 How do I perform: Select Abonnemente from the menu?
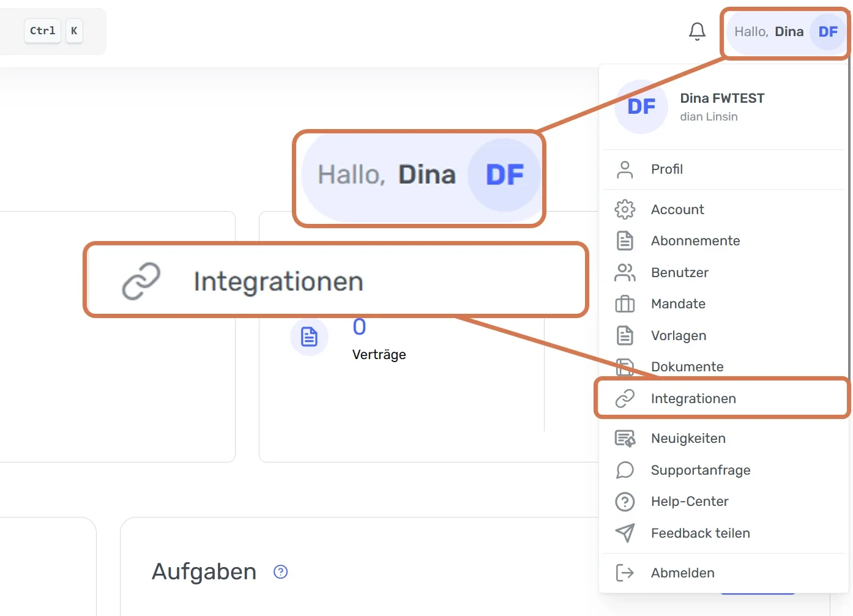click(723, 241)
